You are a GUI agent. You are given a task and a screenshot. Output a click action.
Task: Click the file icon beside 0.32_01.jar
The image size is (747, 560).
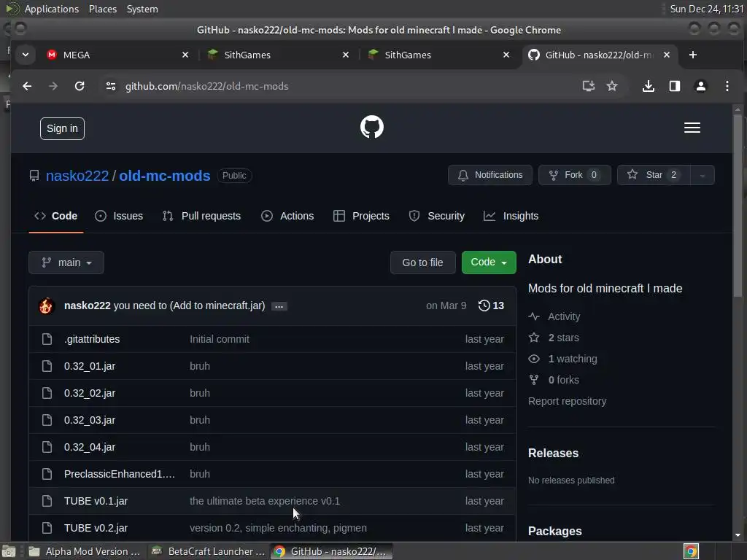[47, 366]
